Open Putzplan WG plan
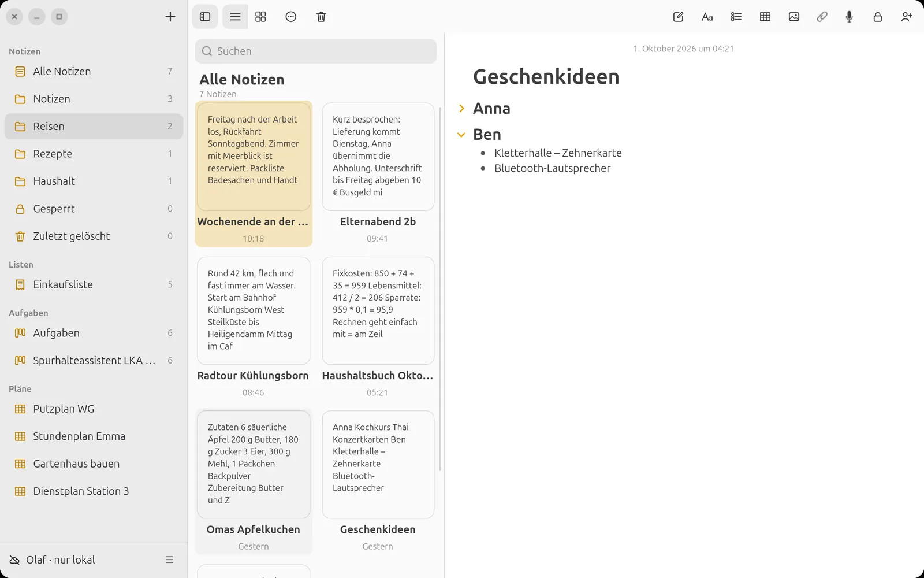This screenshot has width=924, height=578. pyautogui.click(x=94, y=409)
